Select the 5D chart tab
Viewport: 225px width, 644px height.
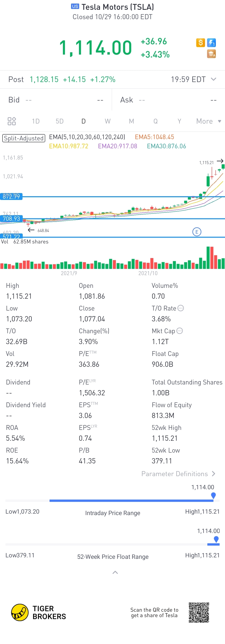[60, 121]
